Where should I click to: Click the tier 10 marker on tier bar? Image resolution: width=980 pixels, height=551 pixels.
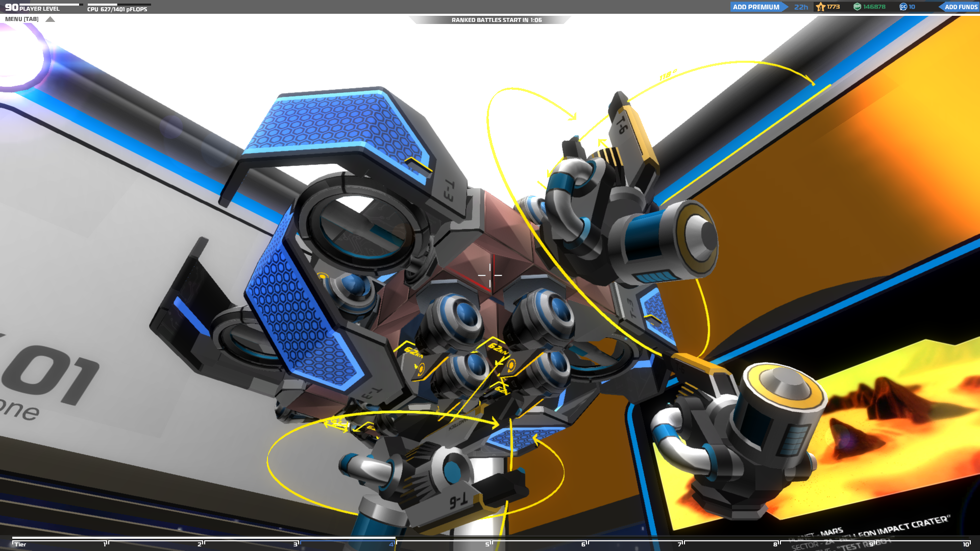coord(966,544)
